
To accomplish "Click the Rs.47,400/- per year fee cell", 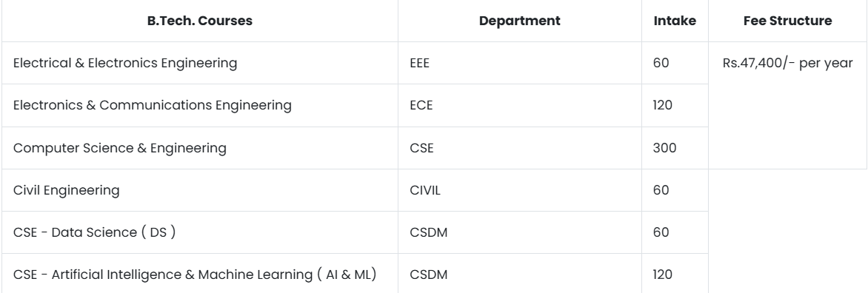I will (787, 106).
